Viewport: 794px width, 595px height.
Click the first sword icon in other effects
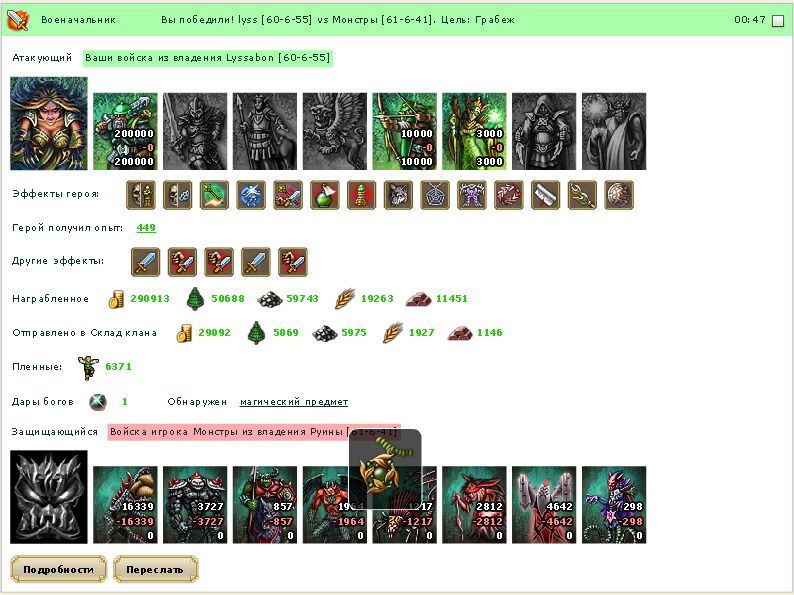(x=145, y=262)
